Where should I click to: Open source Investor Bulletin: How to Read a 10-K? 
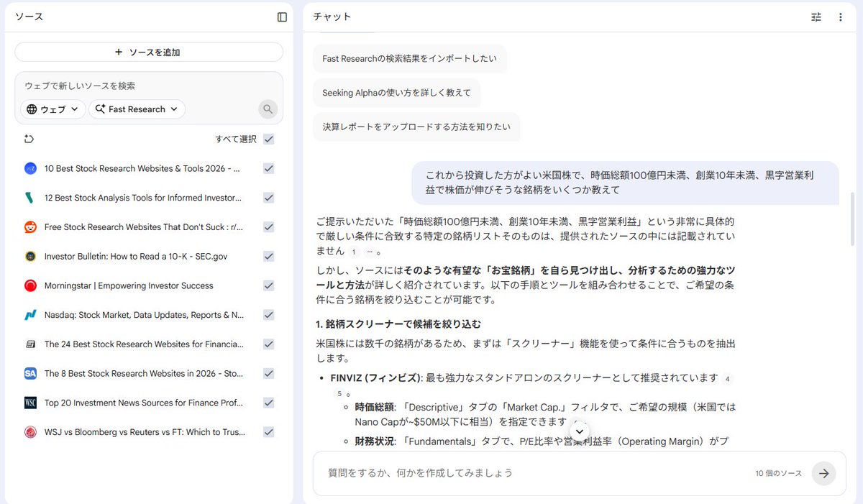(136, 256)
